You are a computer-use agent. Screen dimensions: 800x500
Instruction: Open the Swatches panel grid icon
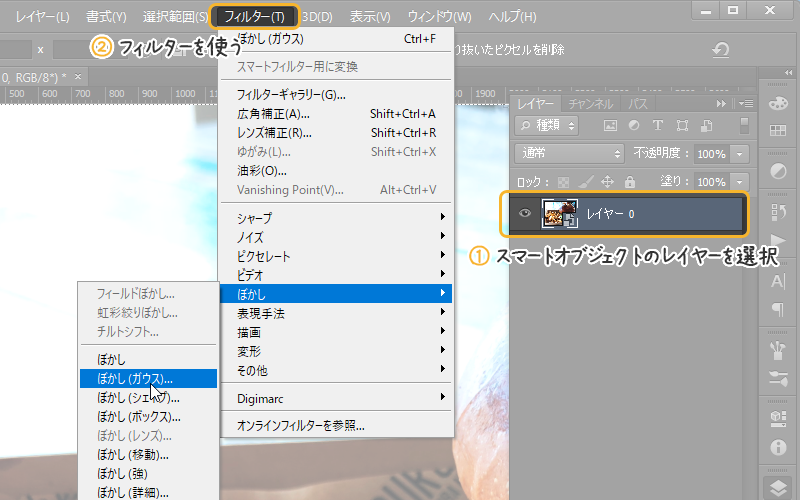[778, 131]
